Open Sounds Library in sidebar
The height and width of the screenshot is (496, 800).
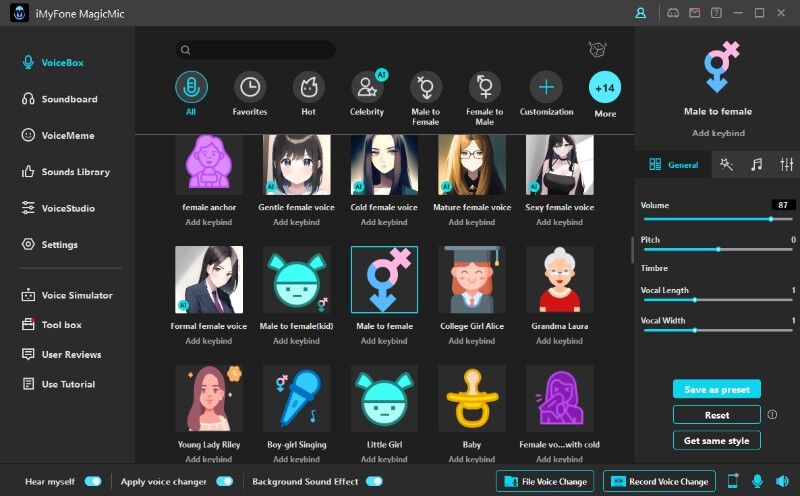tap(65, 172)
